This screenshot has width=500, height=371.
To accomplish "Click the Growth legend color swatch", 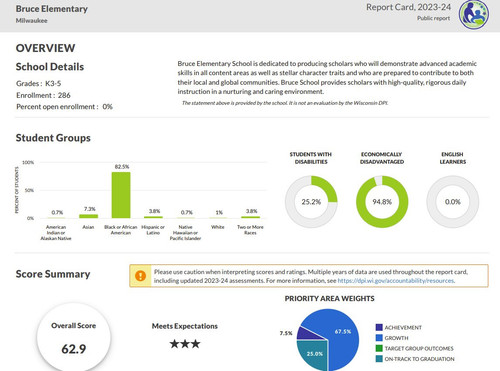I will pos(379,338).
